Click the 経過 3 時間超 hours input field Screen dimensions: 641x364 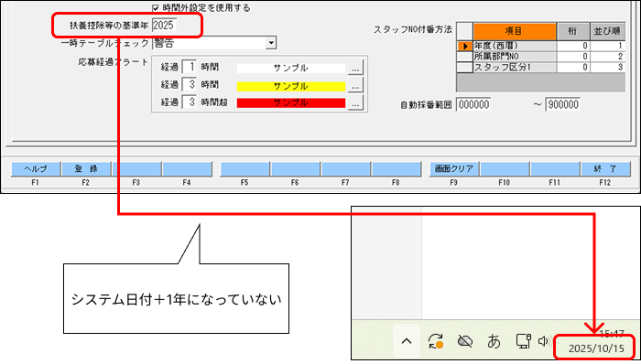189,102
